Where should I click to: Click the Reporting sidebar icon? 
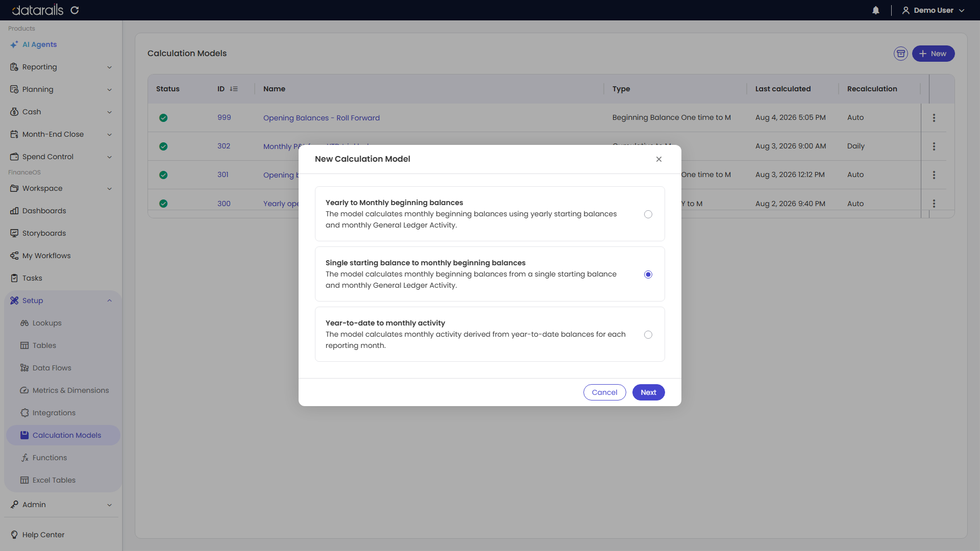(x=14, y=67)
